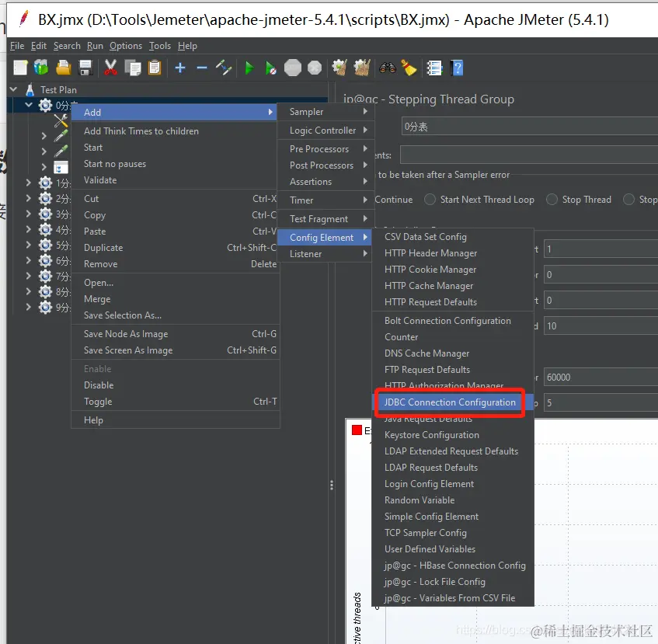Click the Expand All plus icon
The height and width of the screenshot is (644, 658).
(x=180, y=68)
